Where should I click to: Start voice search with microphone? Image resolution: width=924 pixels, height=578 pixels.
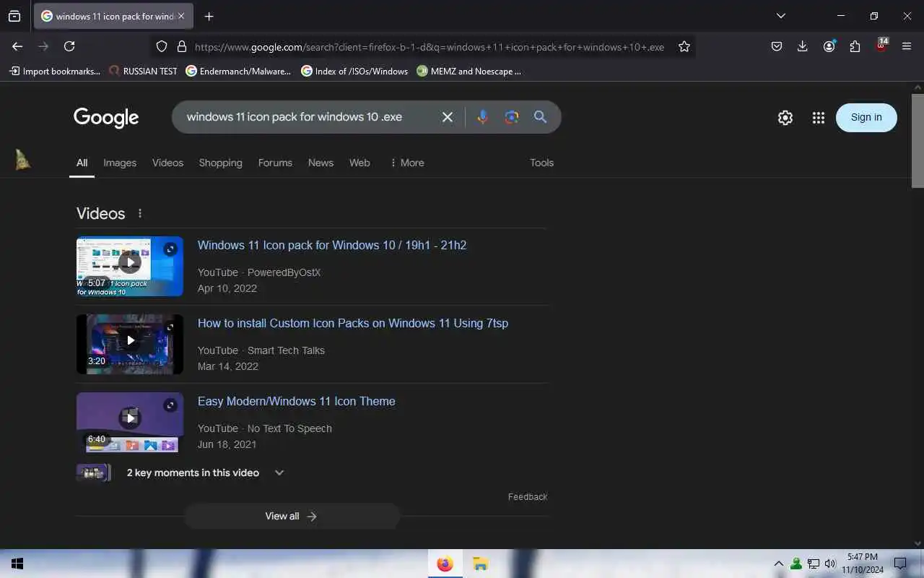[483, 117]
